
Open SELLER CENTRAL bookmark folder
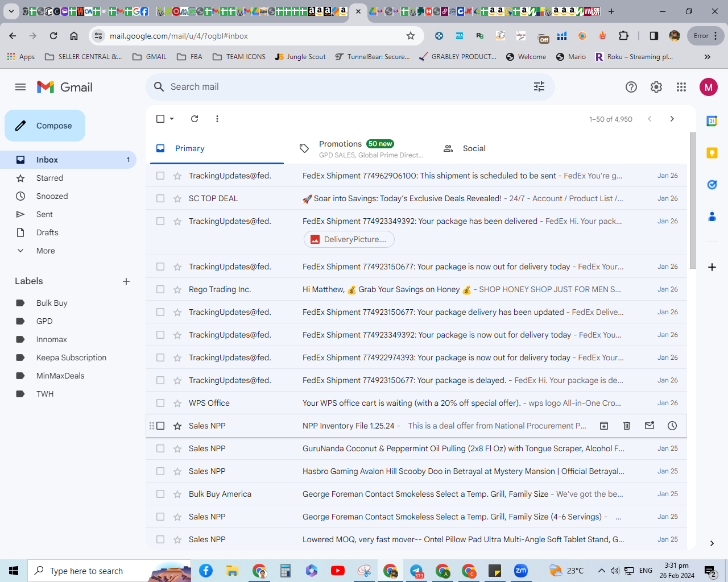(83, 57)
